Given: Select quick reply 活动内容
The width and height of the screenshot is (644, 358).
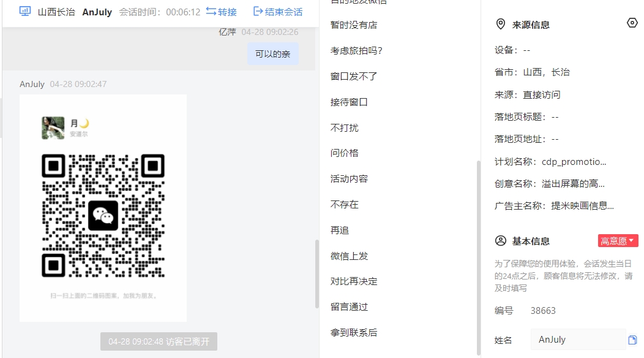Looking at the screenshot, I should point(349,178).
